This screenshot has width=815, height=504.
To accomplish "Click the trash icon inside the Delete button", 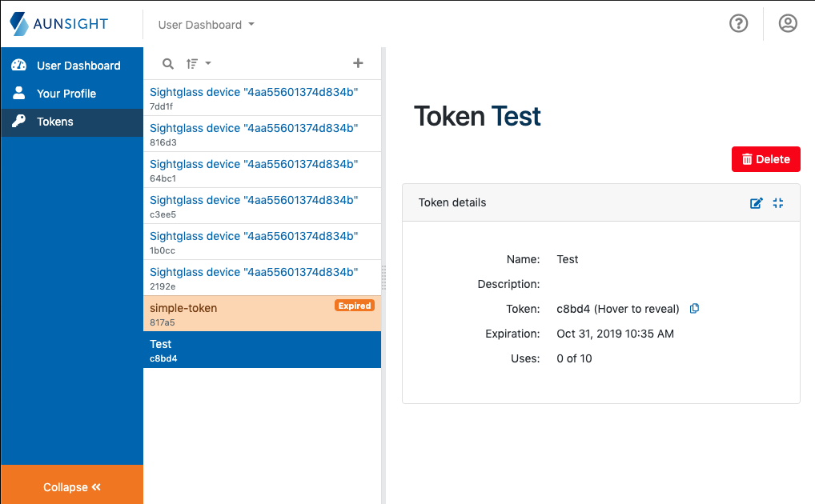I will click(x=748, y=158).
